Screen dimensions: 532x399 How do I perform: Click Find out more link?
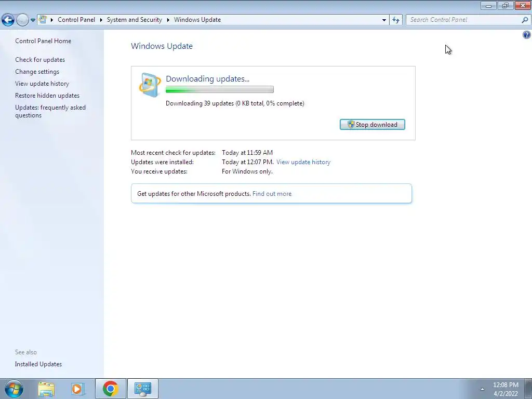pyautogui.click(x=272, y=194)
